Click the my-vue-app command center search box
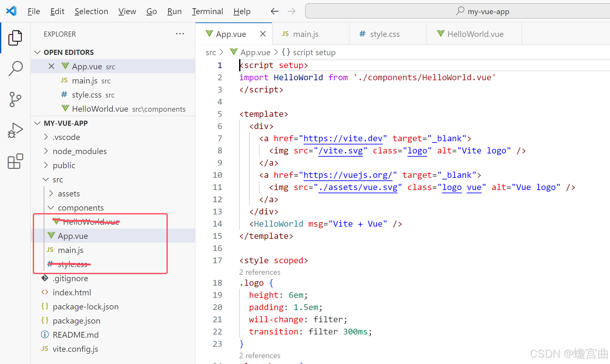 458,11
